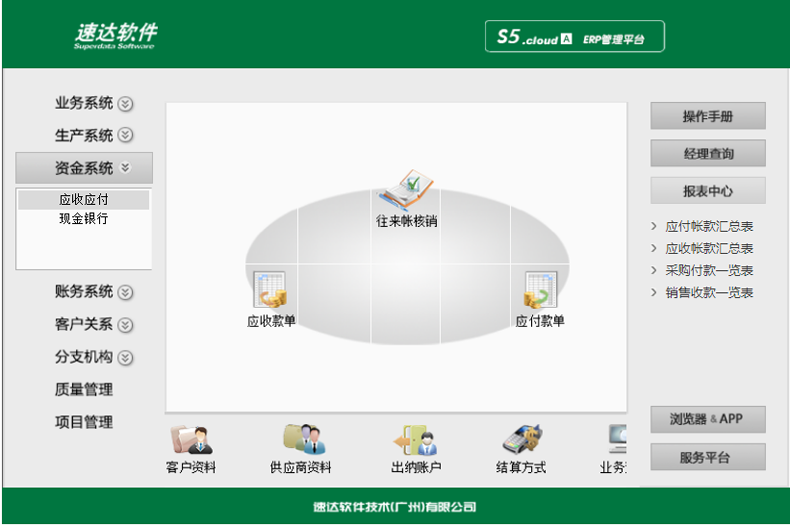
Task: Click the 经理查询 button
Action: click(x=708, y=154)
